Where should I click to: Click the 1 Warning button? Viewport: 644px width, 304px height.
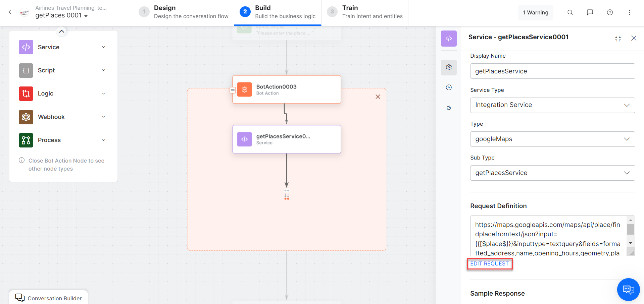[535, 12]
